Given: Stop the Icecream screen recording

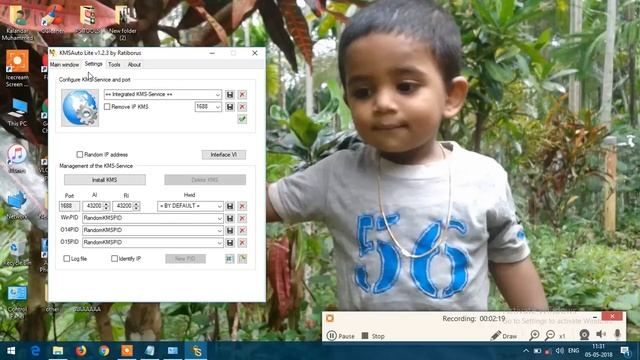Looking at the screenshot, I should (x=373, y=336).
